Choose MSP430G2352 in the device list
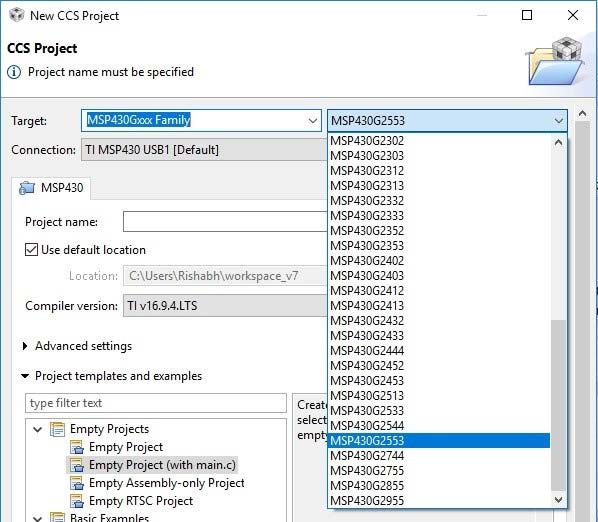This screenshot has width=598, height=522. pos(439,231)
